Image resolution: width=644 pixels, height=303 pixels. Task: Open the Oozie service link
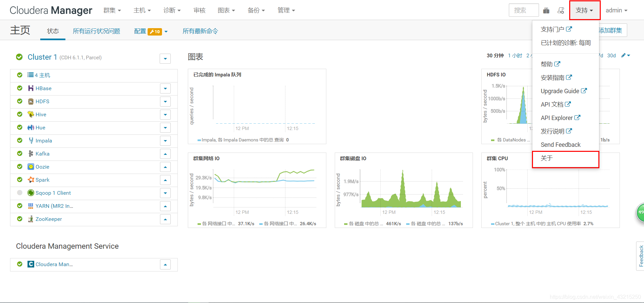coord(42,167)
